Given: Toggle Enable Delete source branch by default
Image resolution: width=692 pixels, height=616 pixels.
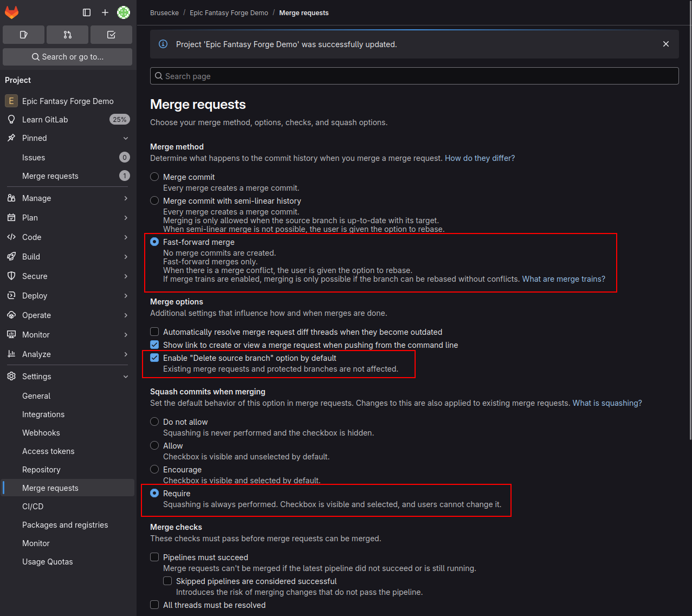Looking at the screenshot, I should coord(154,358).
